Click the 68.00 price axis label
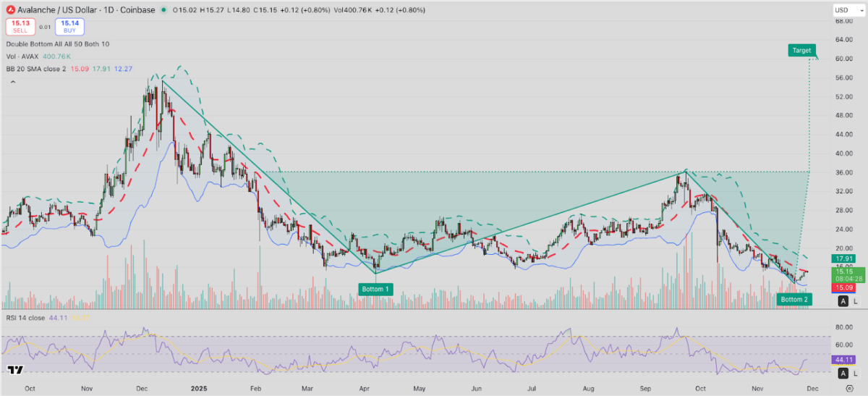The image size is (868, 396). [844, 21]
